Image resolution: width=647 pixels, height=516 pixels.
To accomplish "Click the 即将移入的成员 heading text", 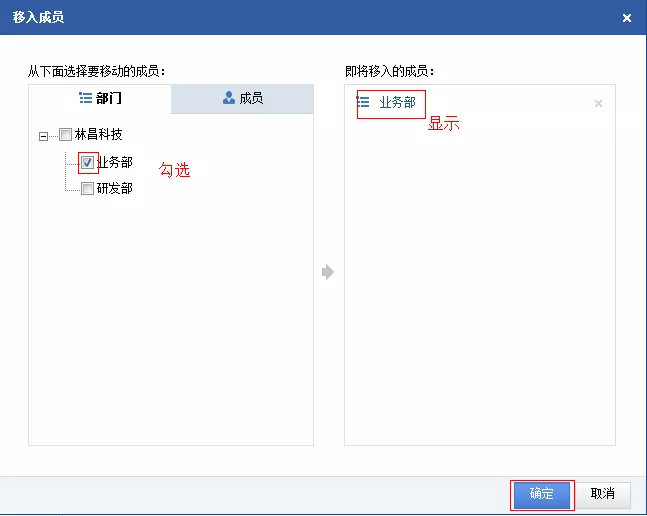I will click(390, 71).
